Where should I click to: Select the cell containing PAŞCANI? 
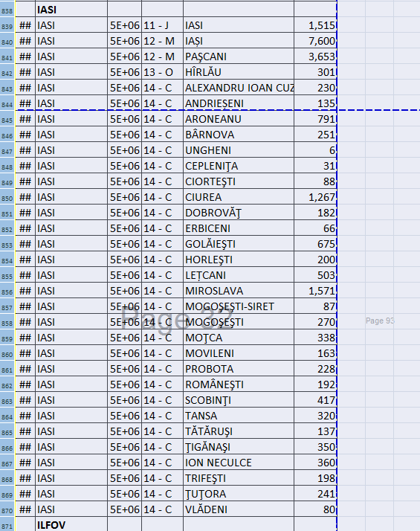pyautogui.click(x=239, y=57)
